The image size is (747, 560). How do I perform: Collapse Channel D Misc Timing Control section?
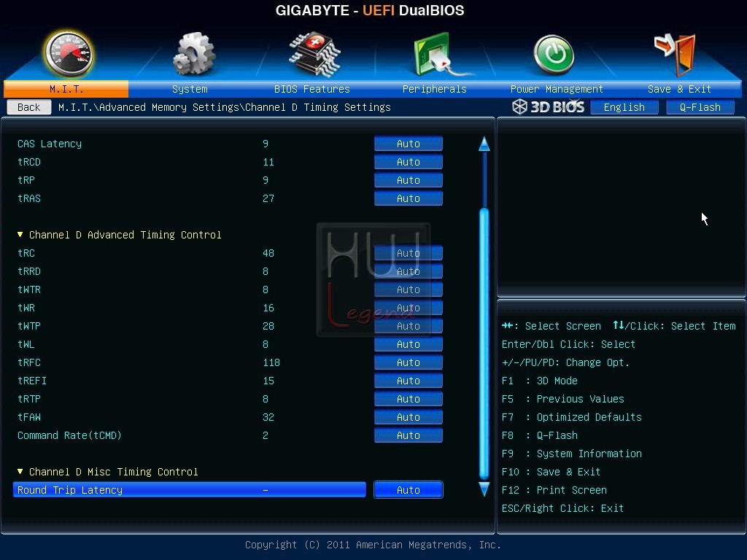(20, 472)
